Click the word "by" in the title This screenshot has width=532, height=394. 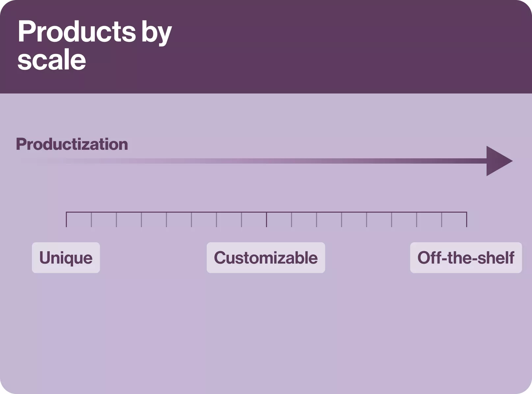[156, 33]
